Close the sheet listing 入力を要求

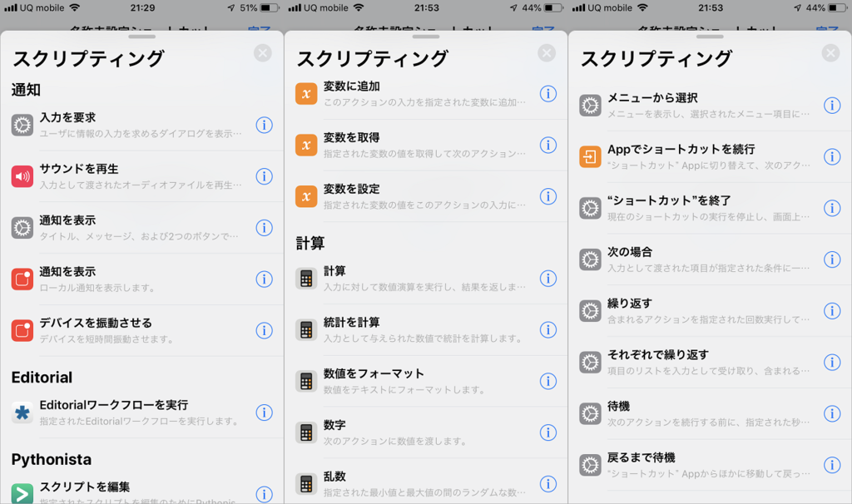click(263, 52)
